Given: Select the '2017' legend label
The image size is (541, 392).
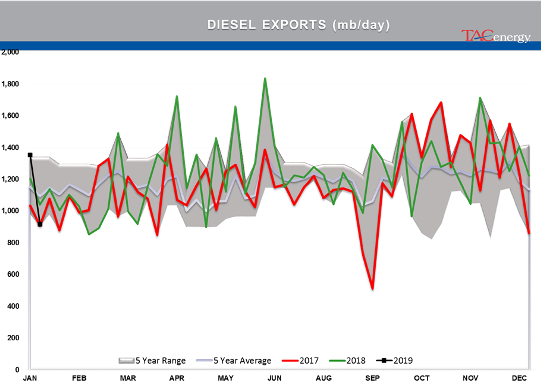Looking at the screenshot, I should (x=309, y=361).
